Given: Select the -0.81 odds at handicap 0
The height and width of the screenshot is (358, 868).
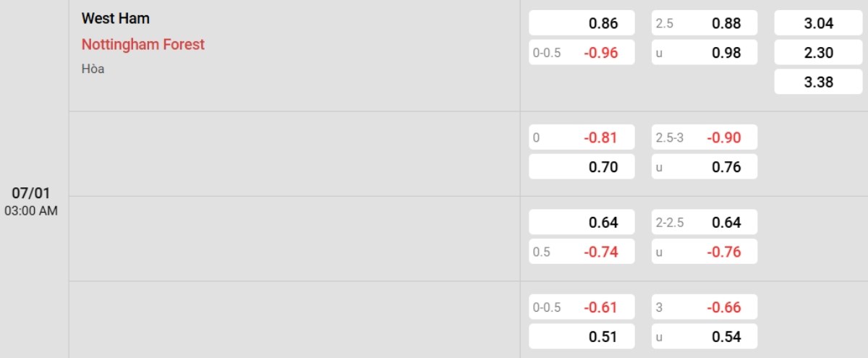Looking at the screenshot, I should tap(582, 137).
